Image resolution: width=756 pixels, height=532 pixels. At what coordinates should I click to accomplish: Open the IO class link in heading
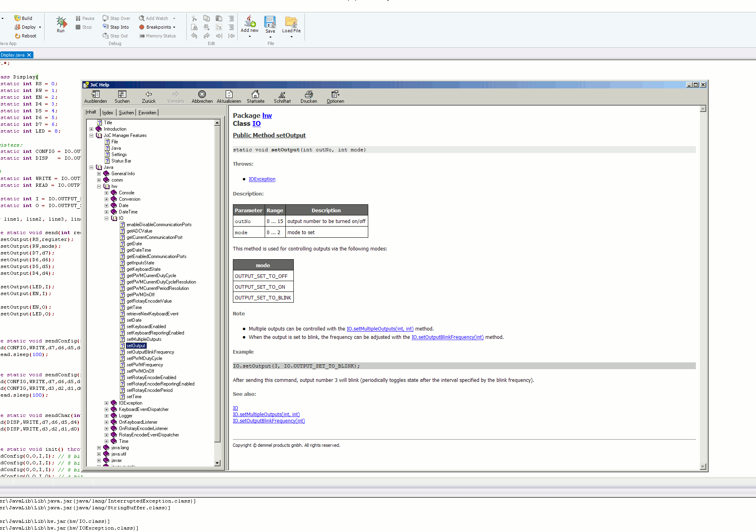[x=256, y=123]
